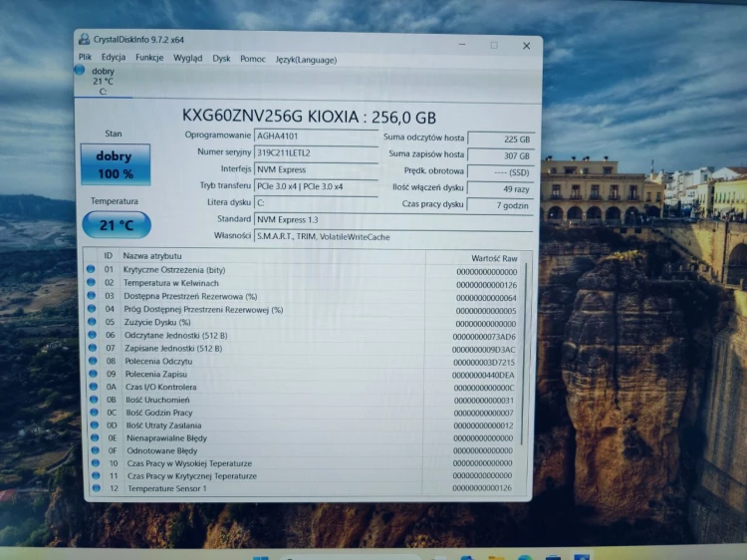
Task: Open the Edycja menu
Action: [x=114, y=57]
